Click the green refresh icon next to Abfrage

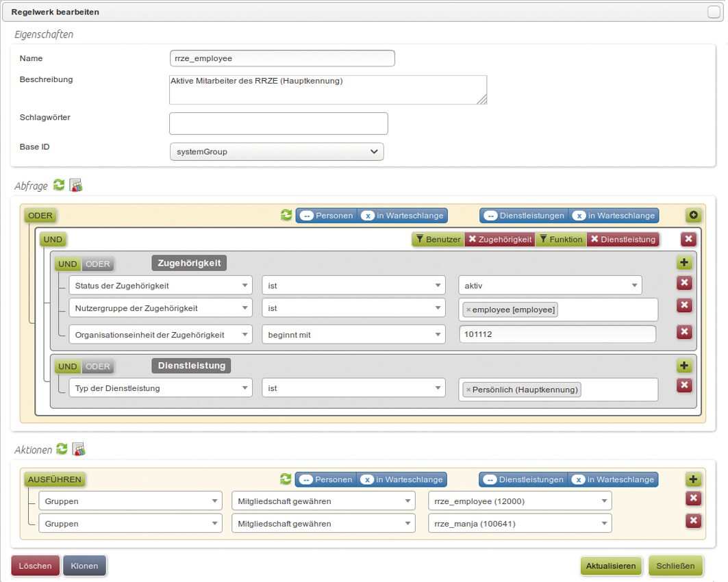[60, 186]
